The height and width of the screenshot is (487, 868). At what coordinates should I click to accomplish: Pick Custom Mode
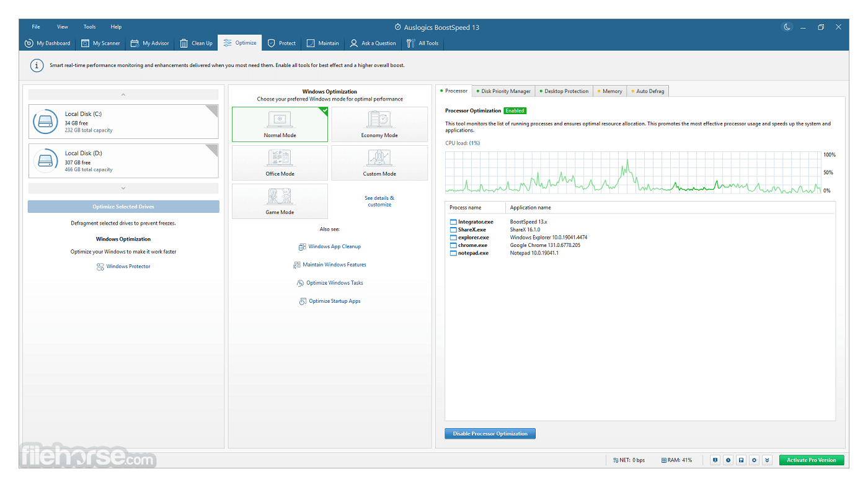[379, 163]
